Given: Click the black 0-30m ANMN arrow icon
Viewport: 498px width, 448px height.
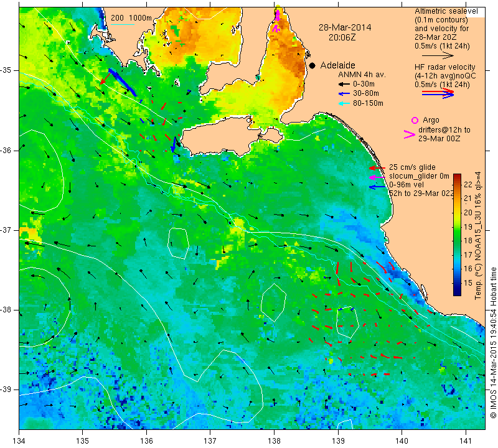Looking at the screenshot, I should tap(344, 85).
